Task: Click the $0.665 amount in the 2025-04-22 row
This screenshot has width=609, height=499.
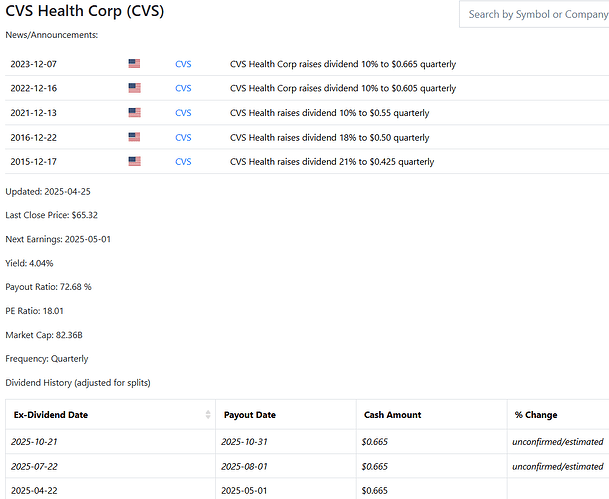Action: click(x=374, y=491)
